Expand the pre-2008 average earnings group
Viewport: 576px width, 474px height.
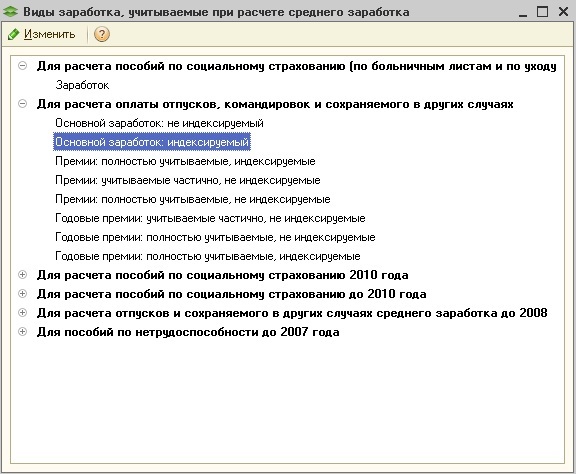pos(22,313)
